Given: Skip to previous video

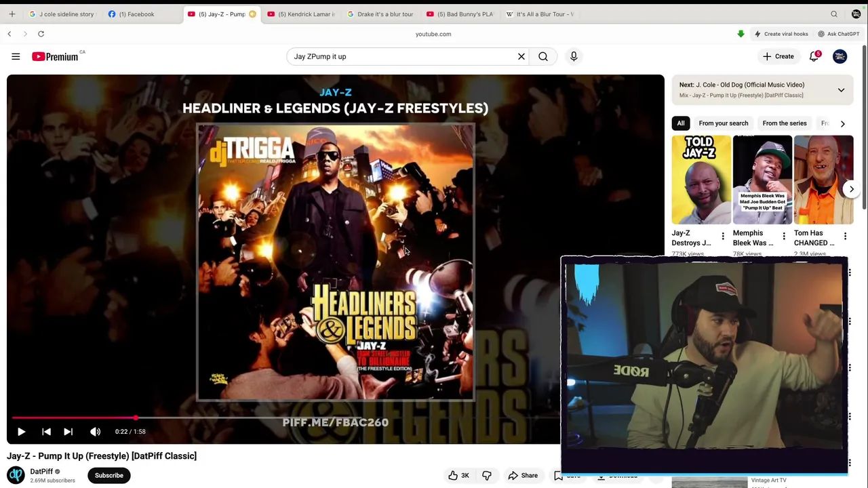Looking at the screenshot, I should [46, 431].
